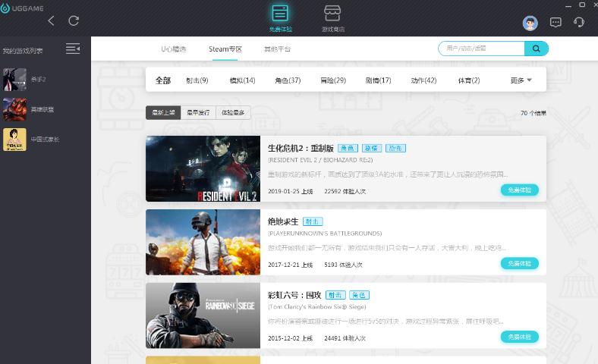Click 2019-01-25 上线 date text

click(x=290, y=191)
